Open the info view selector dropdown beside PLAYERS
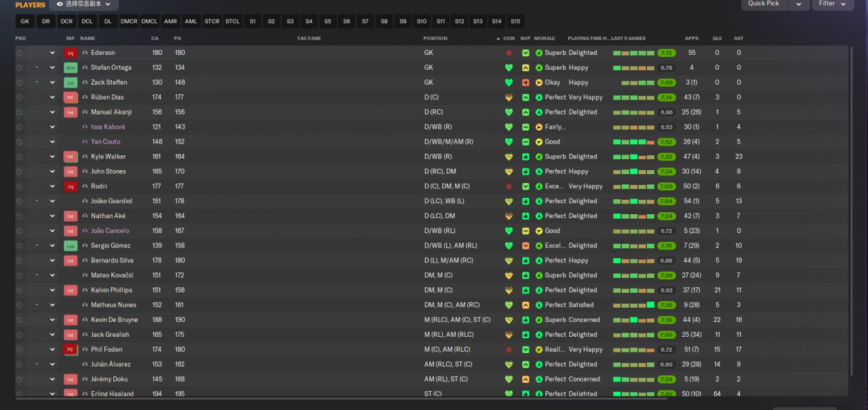868x410 pixels. pyautogui.click(x=84, y=4)
